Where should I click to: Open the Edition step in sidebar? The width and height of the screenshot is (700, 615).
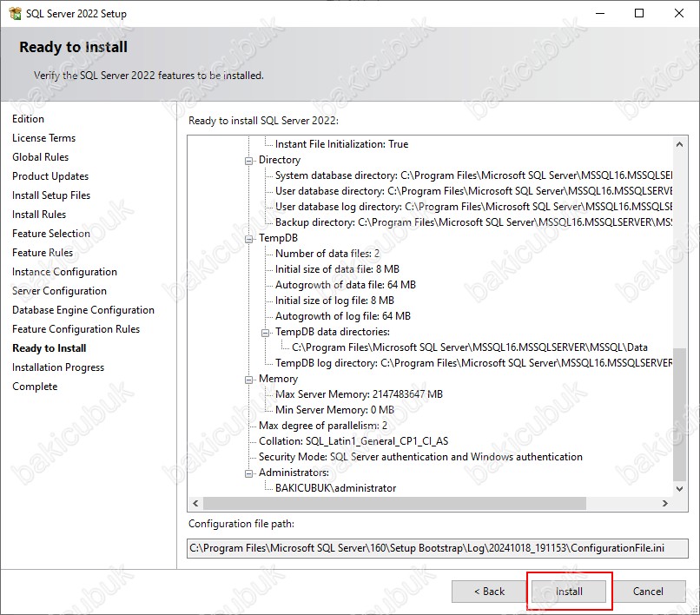coord(28,119)
